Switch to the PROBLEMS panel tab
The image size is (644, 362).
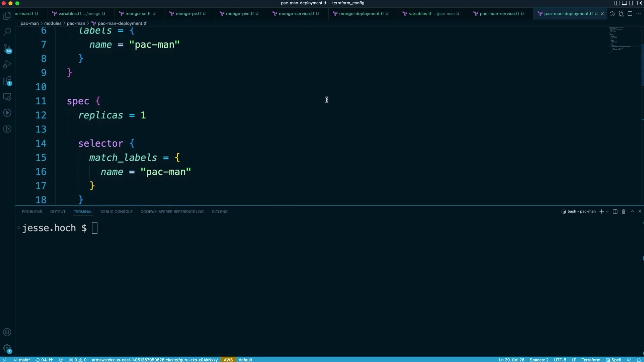pyautogui.click(x=32, y=212)
